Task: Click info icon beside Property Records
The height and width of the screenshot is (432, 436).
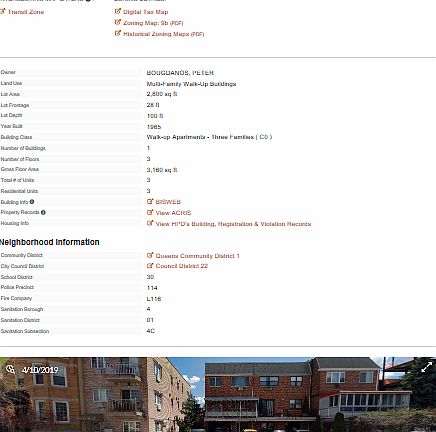Action: click(x=43, y=212)
